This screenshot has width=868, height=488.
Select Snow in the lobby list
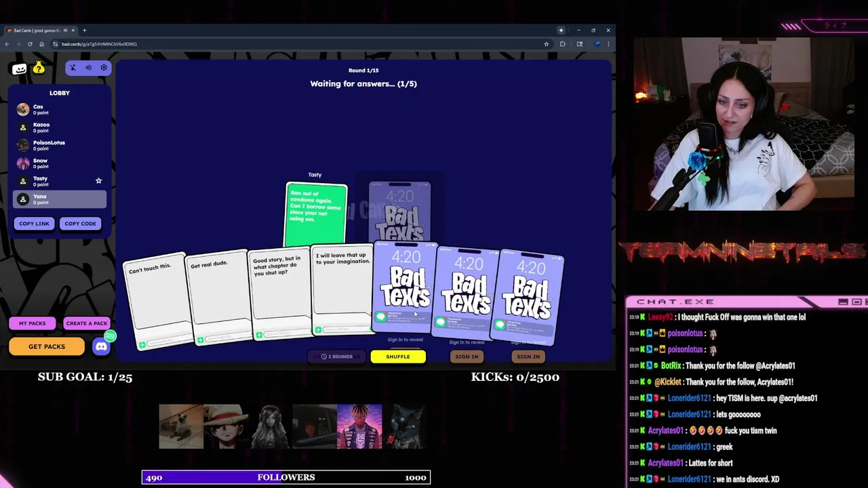(x=60, y=163)
